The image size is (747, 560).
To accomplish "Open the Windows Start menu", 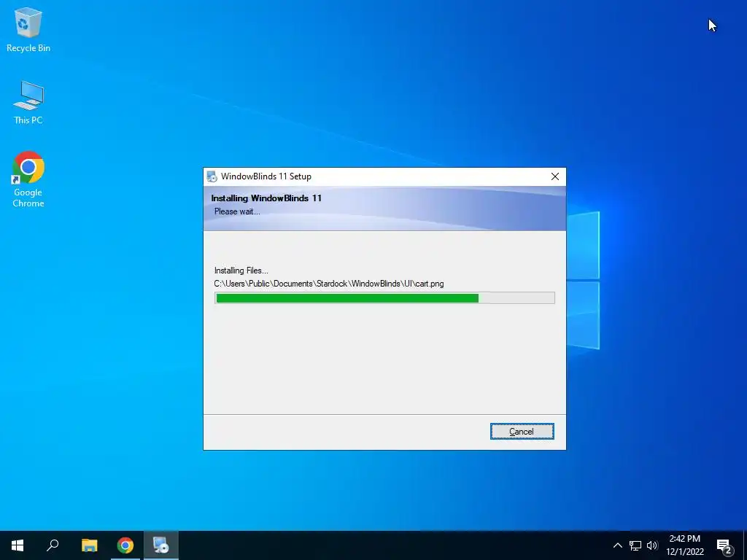I will click(18, 545).
